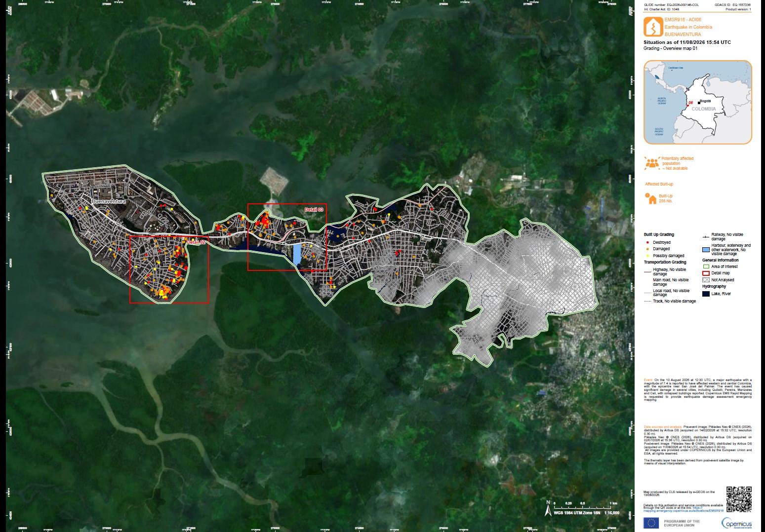Screen dimensions: 765x532
Task: Click "Product version: 1" text
Action: (738, 9)
